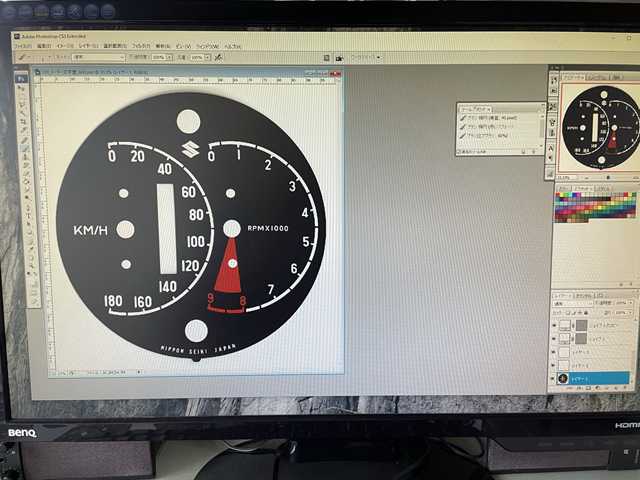This screenshot has height=480, width=640.
Task: Switch to Color tab beside Swatches
Action: point(563,188)
